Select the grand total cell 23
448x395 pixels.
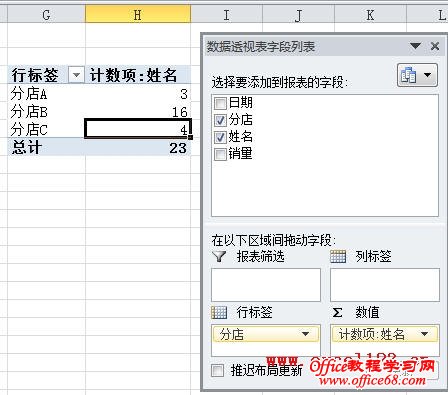(138, 147)
